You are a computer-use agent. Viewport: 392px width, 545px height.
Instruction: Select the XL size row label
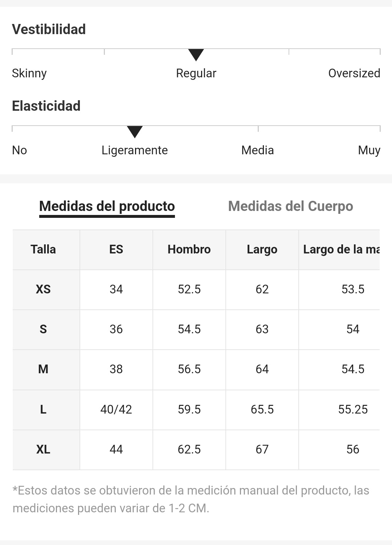click(x=43, y=450)
